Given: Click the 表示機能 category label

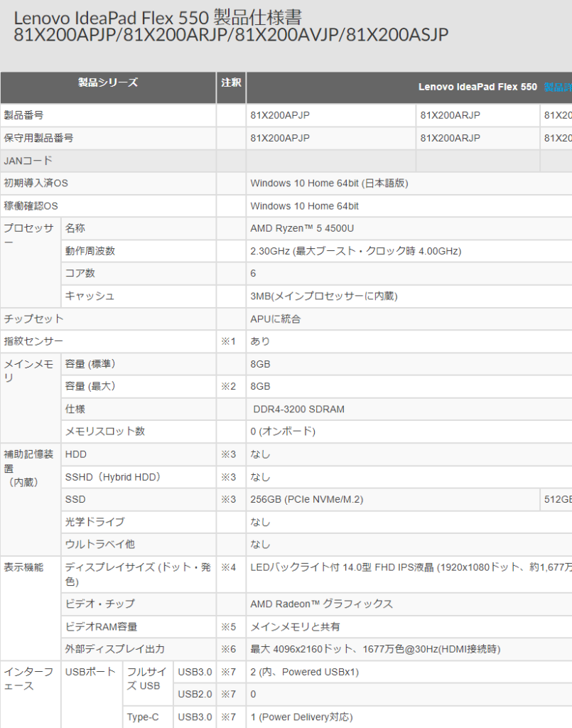Looking at the screenshot, I should click(x=23, y=567).
